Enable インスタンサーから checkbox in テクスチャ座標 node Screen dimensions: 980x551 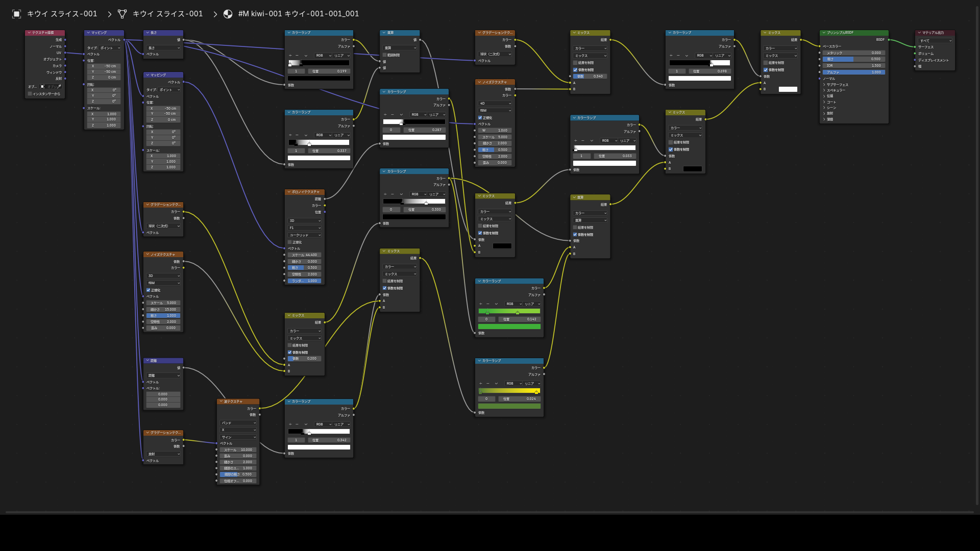pyautogui.click(x=30, y=94)
